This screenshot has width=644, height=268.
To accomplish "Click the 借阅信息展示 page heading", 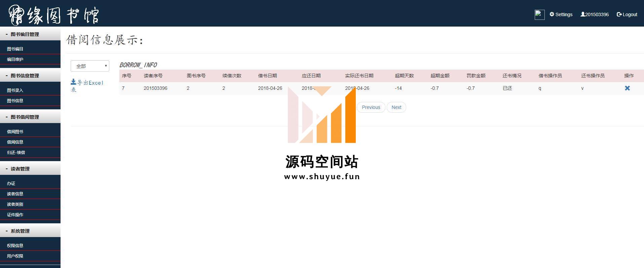I will 105,40.
